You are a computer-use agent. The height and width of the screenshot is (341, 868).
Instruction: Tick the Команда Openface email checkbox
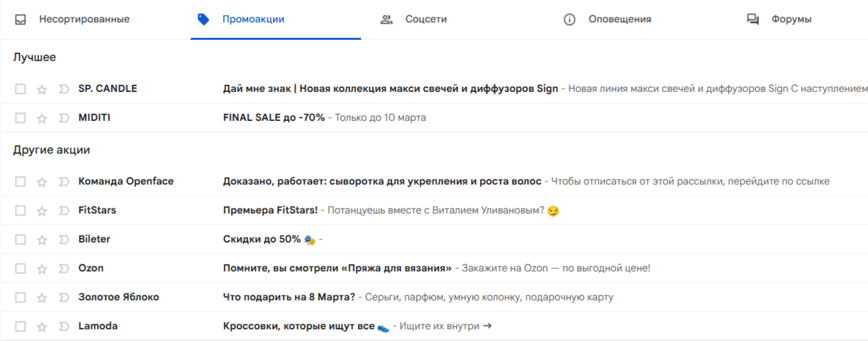[x=21, y=182]
